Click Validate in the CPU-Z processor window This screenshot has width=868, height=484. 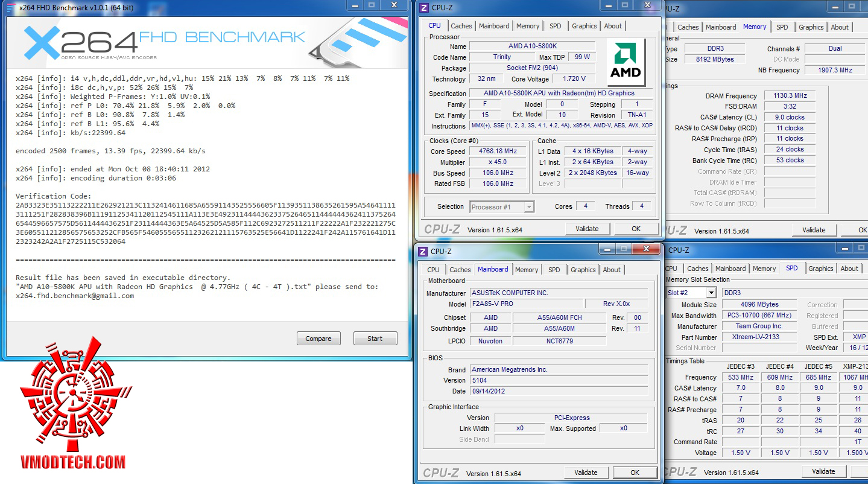[587, 229]
